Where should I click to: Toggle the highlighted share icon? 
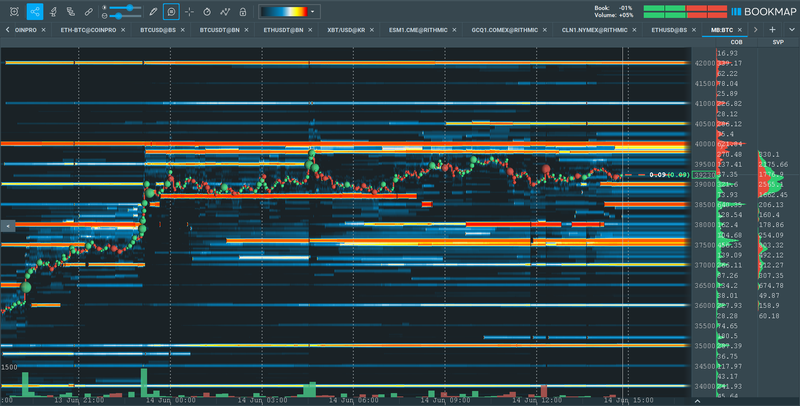pos(35,11)
